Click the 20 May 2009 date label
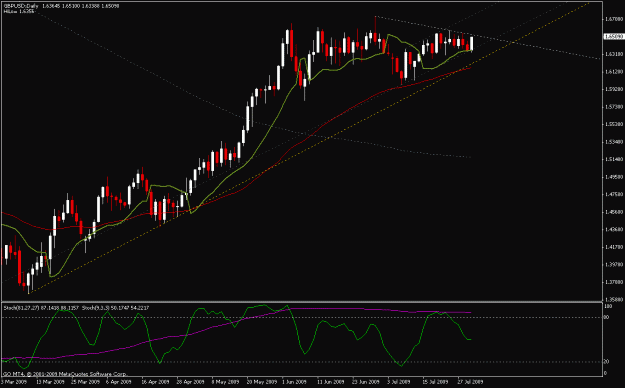 pyautogui.click(x=261, y=382)
